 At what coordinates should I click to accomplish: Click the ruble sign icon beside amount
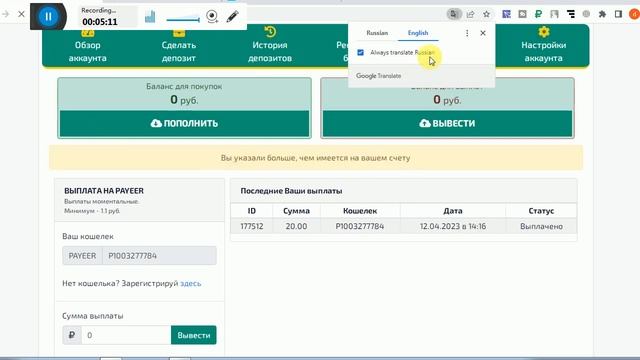(72, 335)
